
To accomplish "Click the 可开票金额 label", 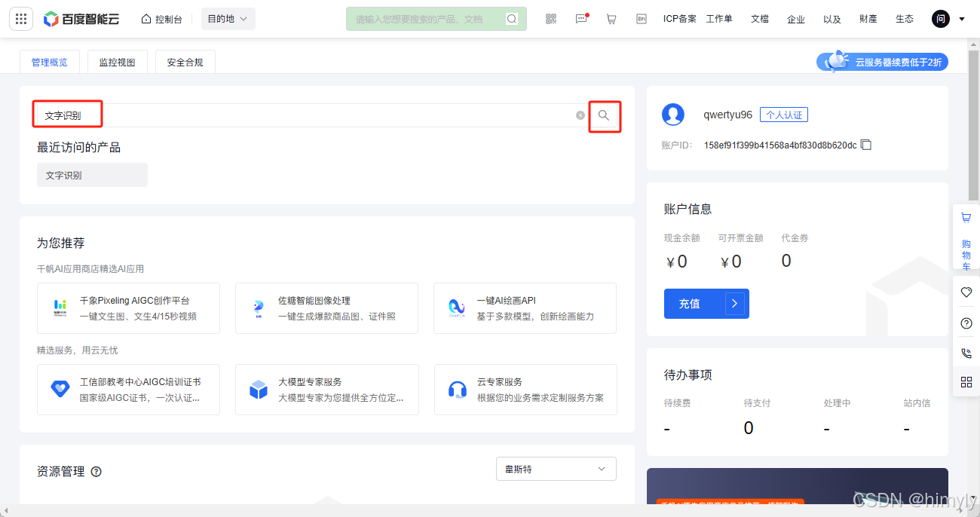I will [x=741, y=238].
